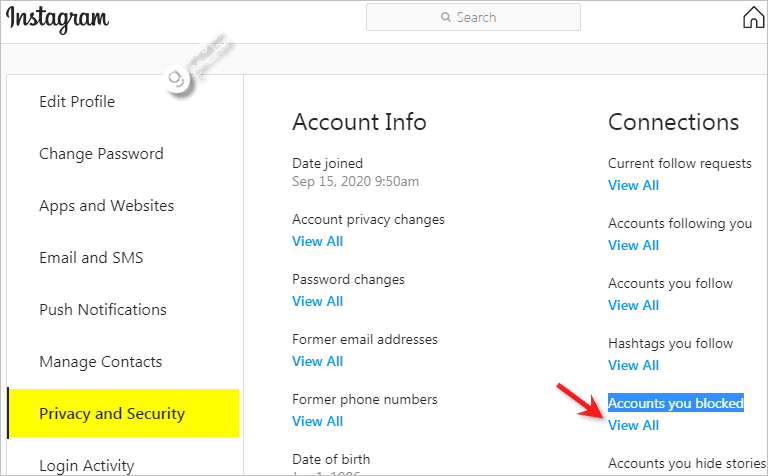Open Edit Profile settings
Image resolution: width=768 pixels, height=476 pixels.
(x=77, y=101)
